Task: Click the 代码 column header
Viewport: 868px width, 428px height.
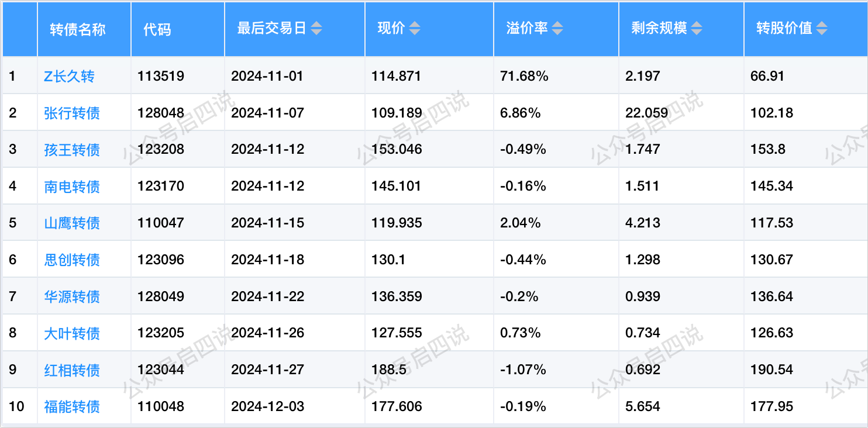Action: (157, 29)
